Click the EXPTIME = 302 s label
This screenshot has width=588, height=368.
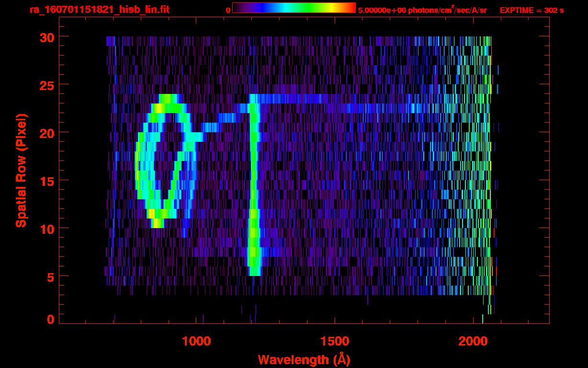pos(531,11)
